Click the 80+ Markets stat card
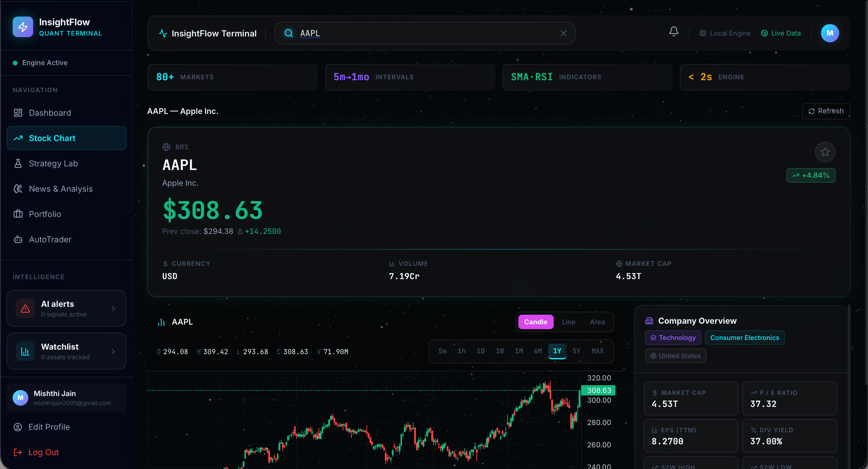 point(232,77)
